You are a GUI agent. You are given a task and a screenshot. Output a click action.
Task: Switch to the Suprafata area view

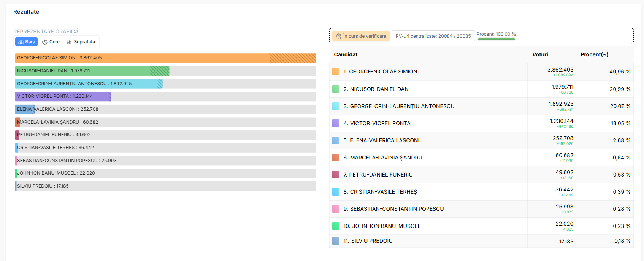pos(81,42)
